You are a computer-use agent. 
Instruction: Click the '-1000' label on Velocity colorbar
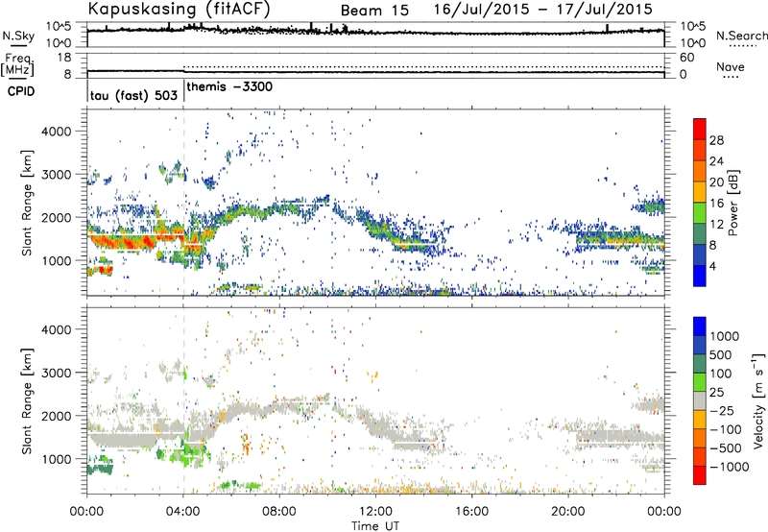729,467
